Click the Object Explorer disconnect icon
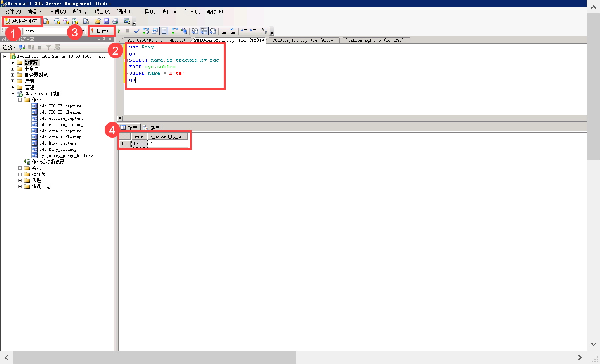The height and width of the screenshot is (364, 600). 31,47
